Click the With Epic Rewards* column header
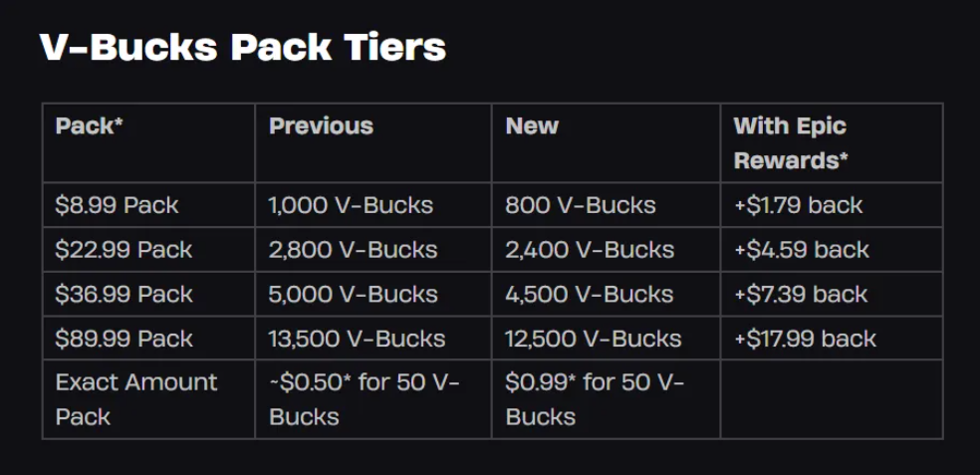This screenshot has height=475, width=980. 832,143
